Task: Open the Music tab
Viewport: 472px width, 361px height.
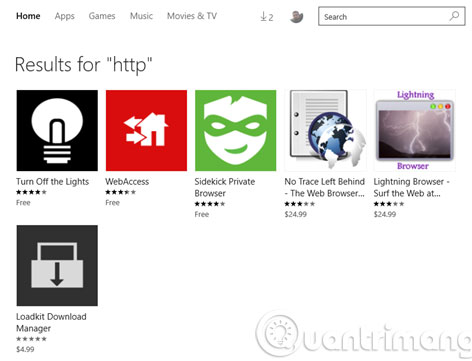Action: pyautogui.click(x=141, y=16)
